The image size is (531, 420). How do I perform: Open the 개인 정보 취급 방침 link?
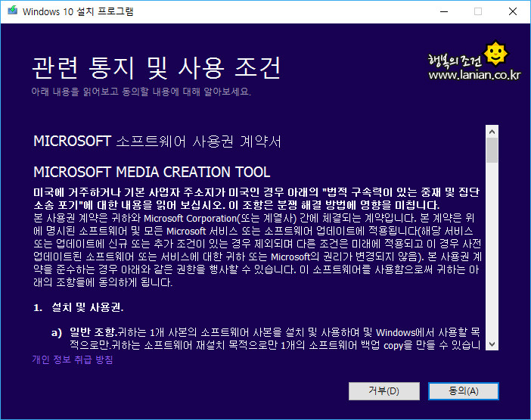pos(73,359)
